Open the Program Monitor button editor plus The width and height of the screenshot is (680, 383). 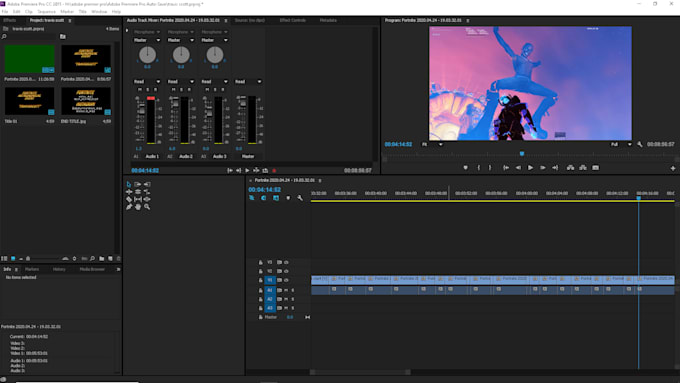pos(673,168)
